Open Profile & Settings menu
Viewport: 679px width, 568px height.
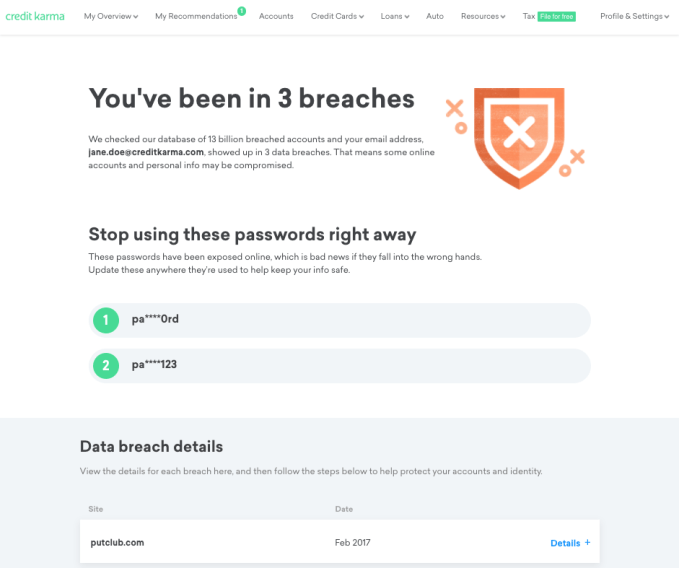[x=634, y=17]
